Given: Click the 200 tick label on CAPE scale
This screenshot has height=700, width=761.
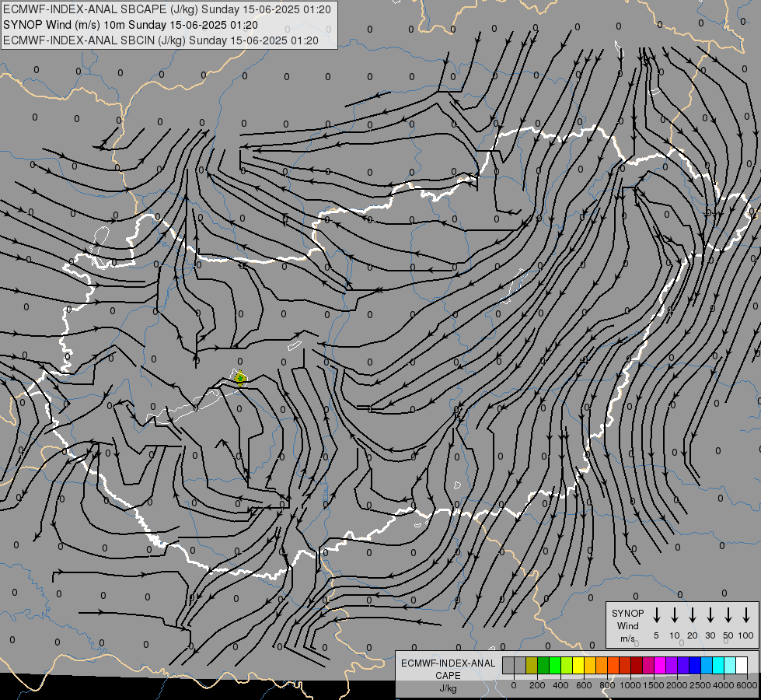Looking at the screenshot, I should [x=537, y=685].
